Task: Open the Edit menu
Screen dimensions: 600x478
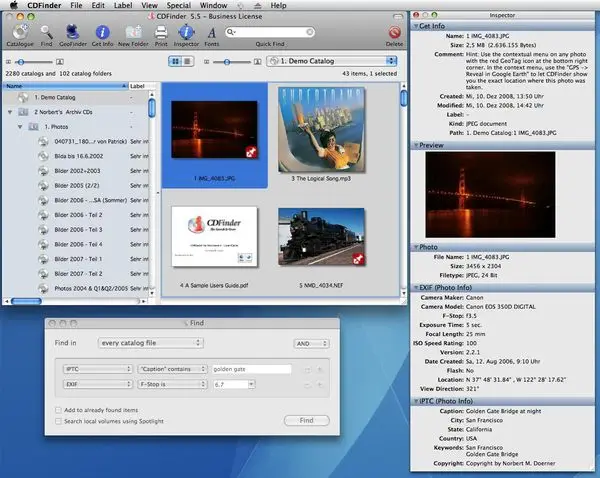Action: 98,5
